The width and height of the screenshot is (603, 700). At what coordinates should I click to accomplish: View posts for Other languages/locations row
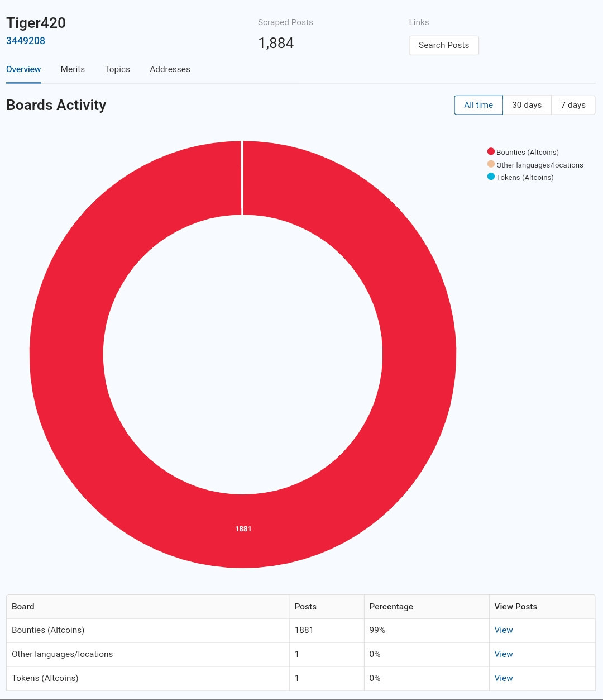click(504, 654)
